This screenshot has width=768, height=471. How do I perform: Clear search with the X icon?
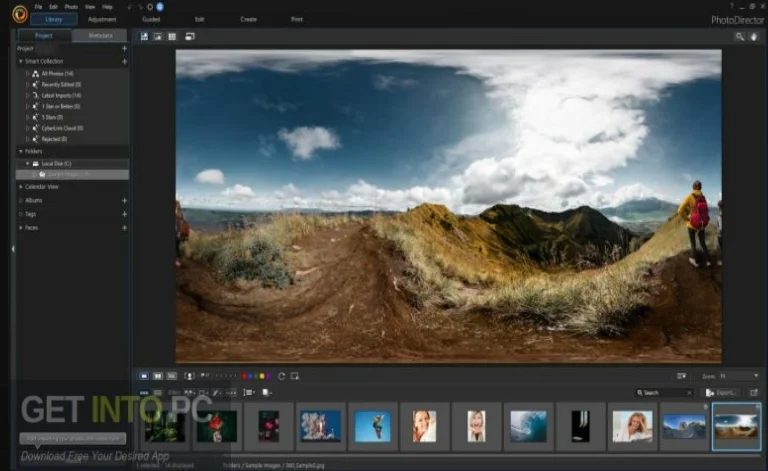point(689,393)
